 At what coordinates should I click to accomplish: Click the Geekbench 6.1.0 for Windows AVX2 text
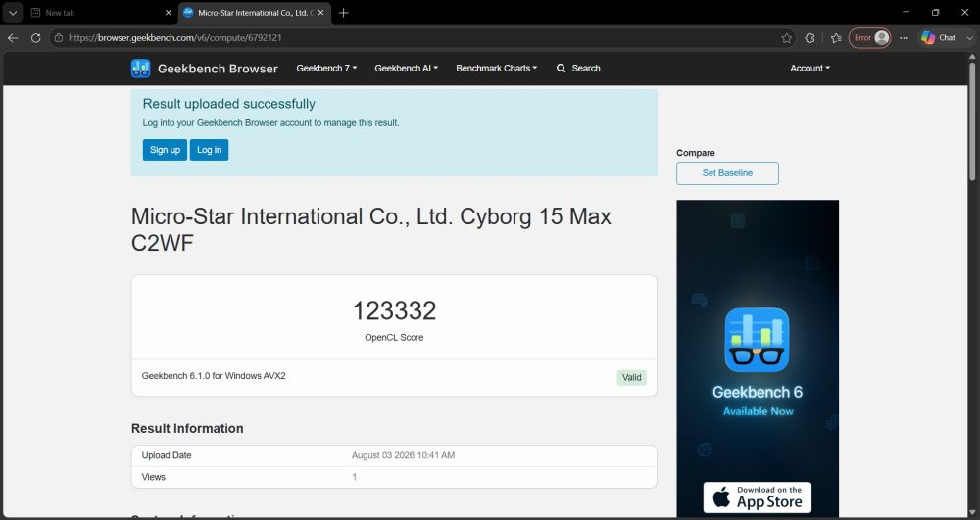pos(214,376)
